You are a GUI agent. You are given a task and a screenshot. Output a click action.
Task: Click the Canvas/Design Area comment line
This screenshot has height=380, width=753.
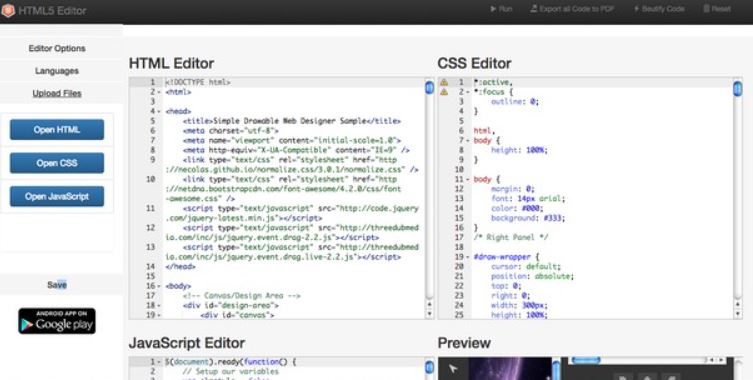click(x=242, y=296)
